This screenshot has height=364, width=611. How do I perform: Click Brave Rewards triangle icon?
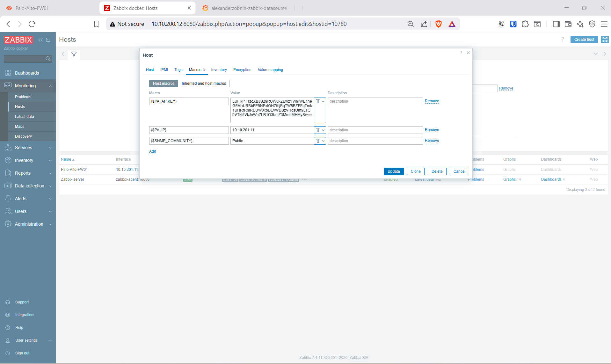[452, 24]
